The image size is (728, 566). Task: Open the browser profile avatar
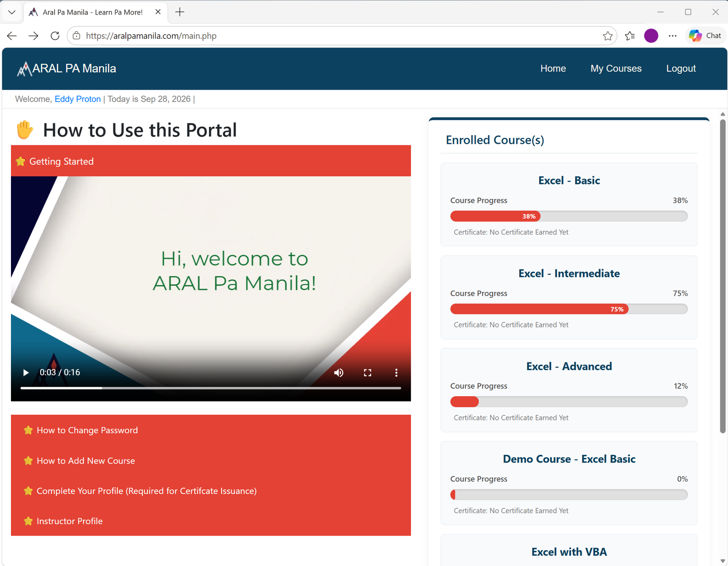(x=651, y=36)
